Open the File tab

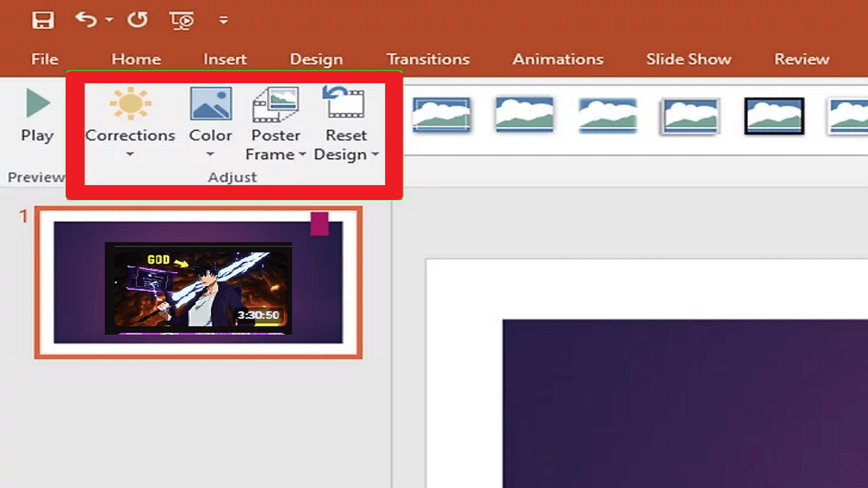[x=44, y=59]
